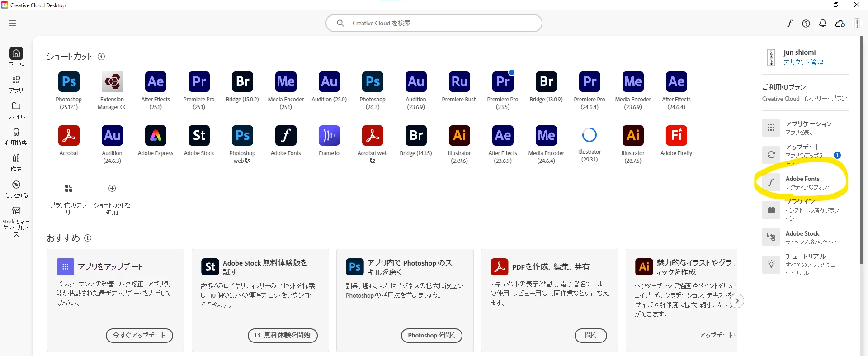This screenshot has width=868, height=356.
Task: Launch Bridge (14.1.5)
Action: click(416, 136)
